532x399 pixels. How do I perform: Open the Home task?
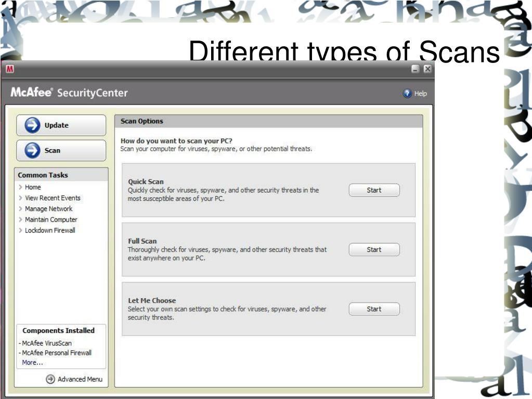33,187
